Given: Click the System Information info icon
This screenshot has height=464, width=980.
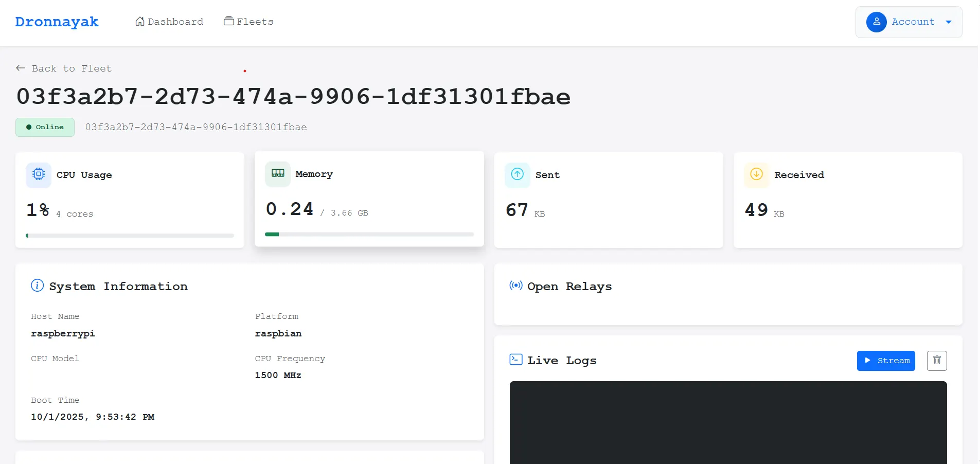Looking at the screenshot, I should tap(37, 285).
